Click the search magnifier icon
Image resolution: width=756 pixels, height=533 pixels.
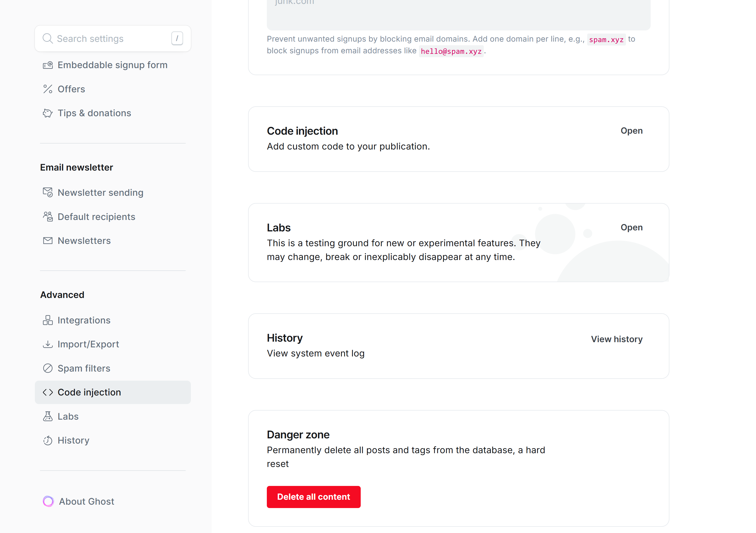tap(48, 38)
